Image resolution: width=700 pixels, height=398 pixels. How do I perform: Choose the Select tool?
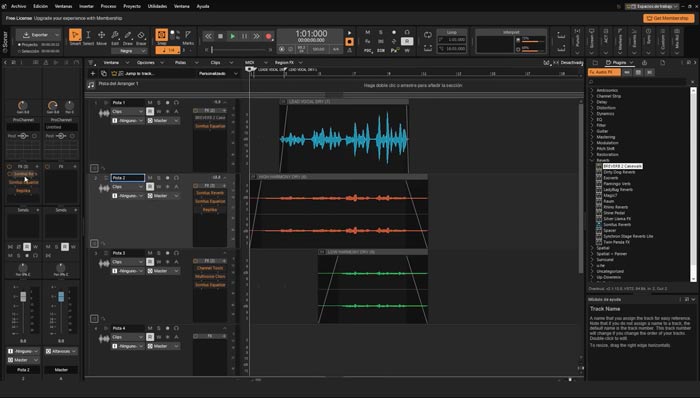[x=88, y=35]
